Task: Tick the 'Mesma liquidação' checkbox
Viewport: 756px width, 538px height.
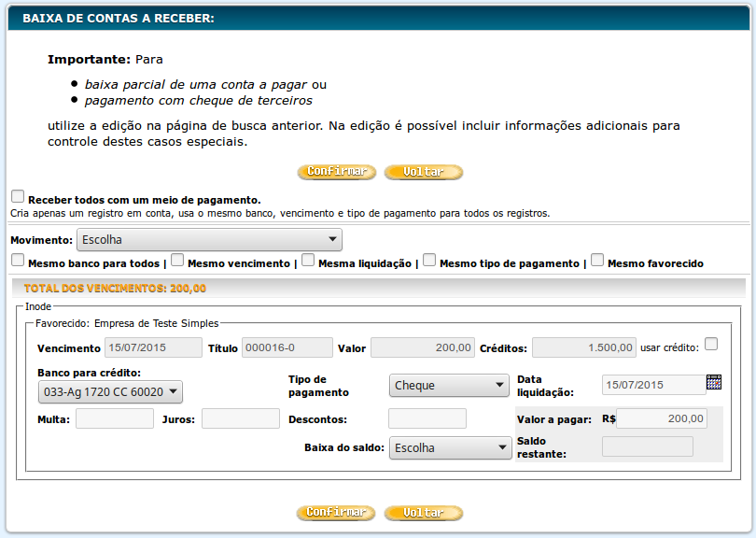Action: pos(308,261)
